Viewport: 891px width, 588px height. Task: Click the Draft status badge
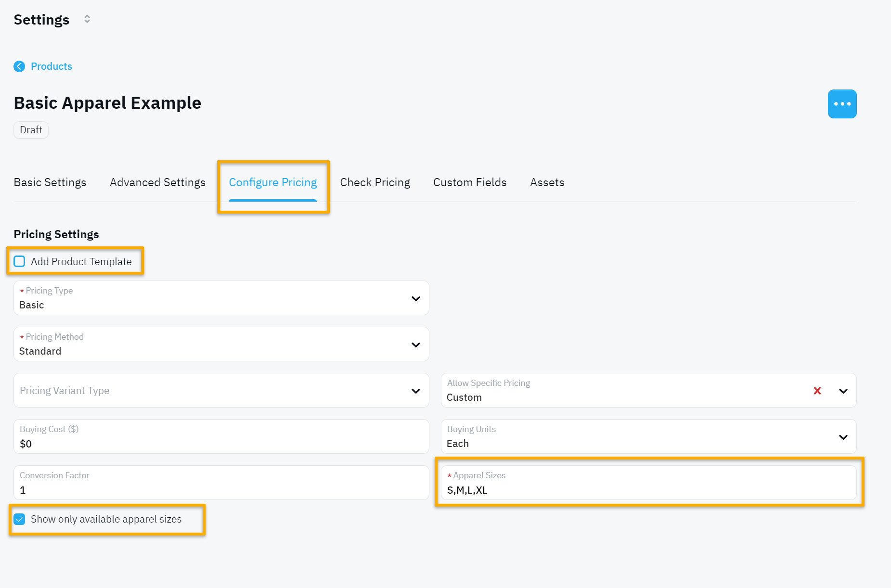tap(31, 130)
